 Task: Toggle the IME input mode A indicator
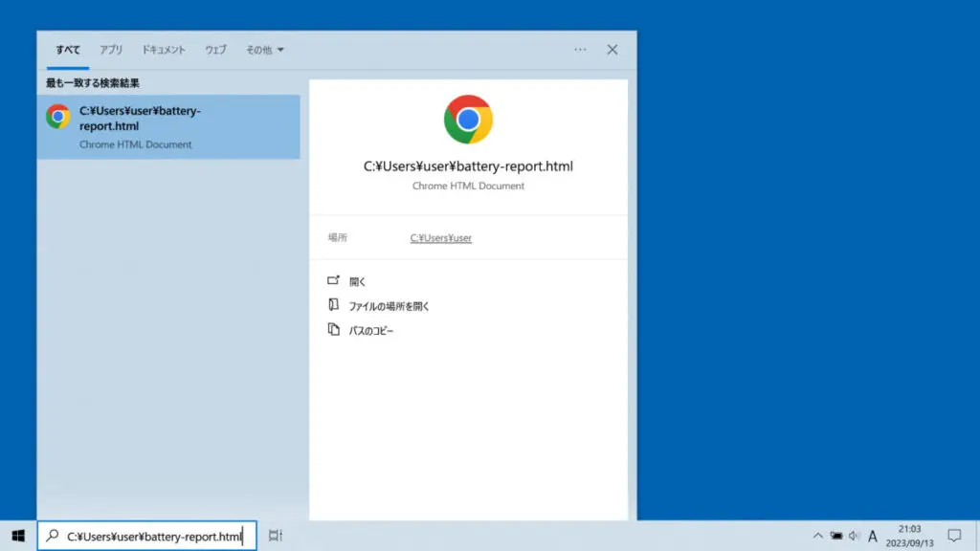[x=873, y=536]
